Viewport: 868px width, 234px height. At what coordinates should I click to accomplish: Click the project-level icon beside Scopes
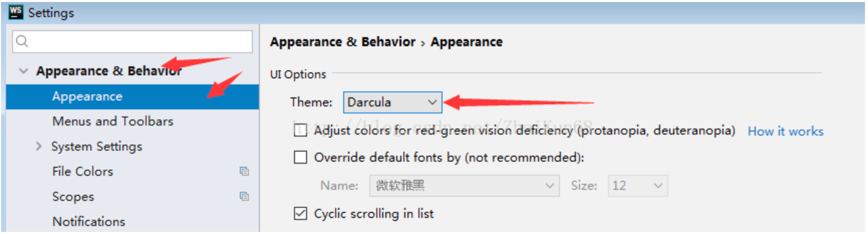[244, 196]
